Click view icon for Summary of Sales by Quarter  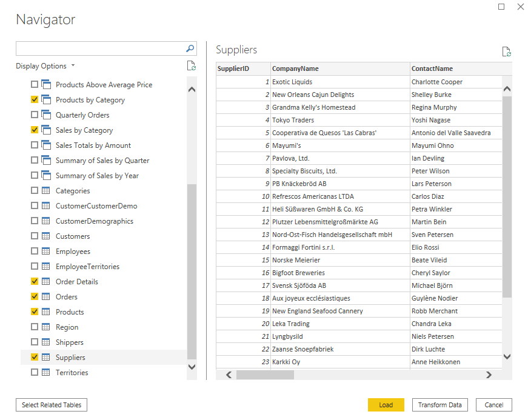coord(46,160)
